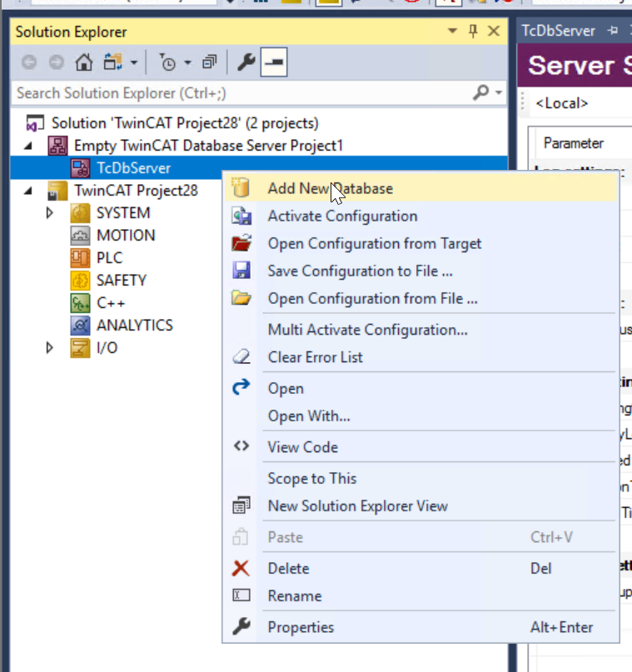Click the red folder Open from Target icon
This screenshot has height=672, width=632.
tap(241, 243)
